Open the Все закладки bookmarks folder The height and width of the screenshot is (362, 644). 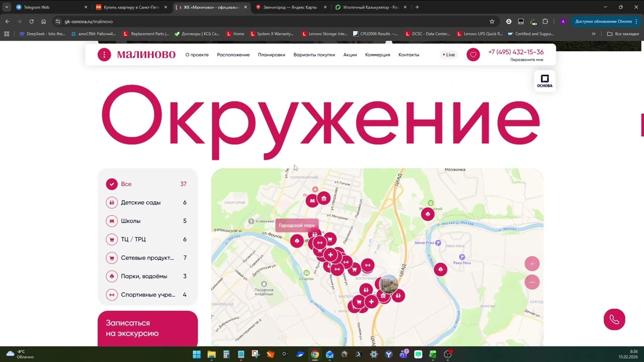[x=623, y=34]
